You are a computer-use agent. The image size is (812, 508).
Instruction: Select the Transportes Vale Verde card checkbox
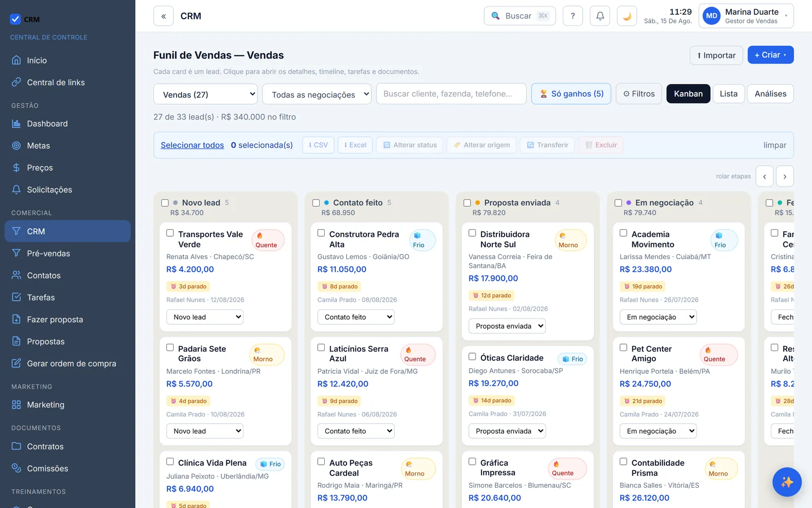click(170, 233)
